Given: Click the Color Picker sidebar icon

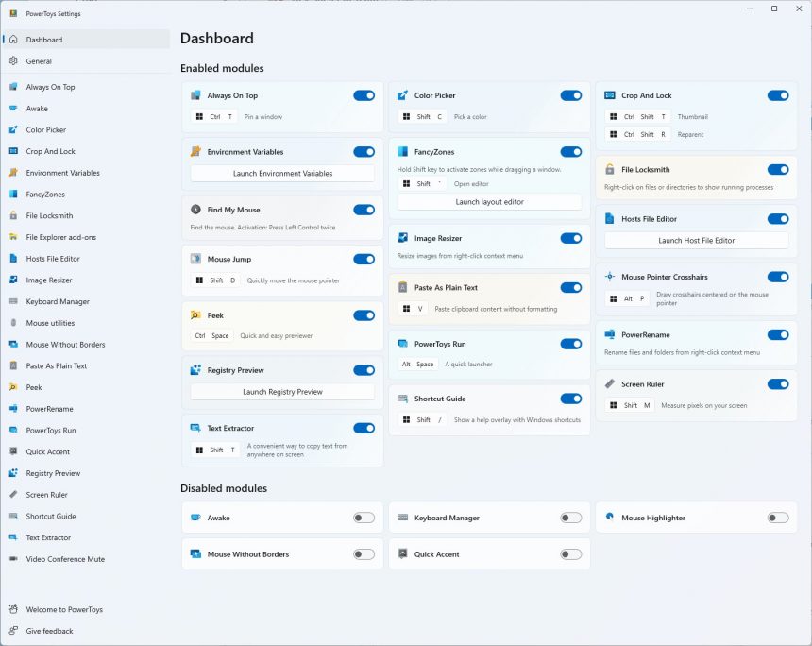Looking at the screenshot, I should 13,130.
